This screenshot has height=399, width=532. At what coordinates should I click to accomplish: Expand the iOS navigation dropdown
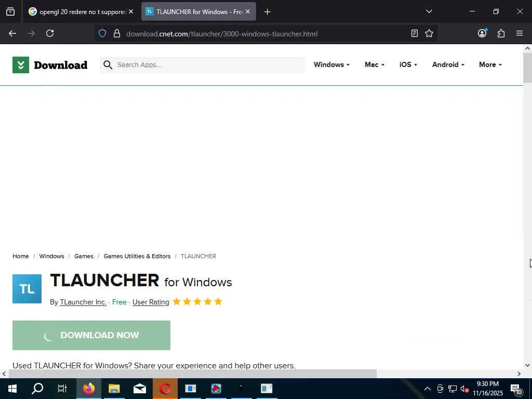pos(408,64)
